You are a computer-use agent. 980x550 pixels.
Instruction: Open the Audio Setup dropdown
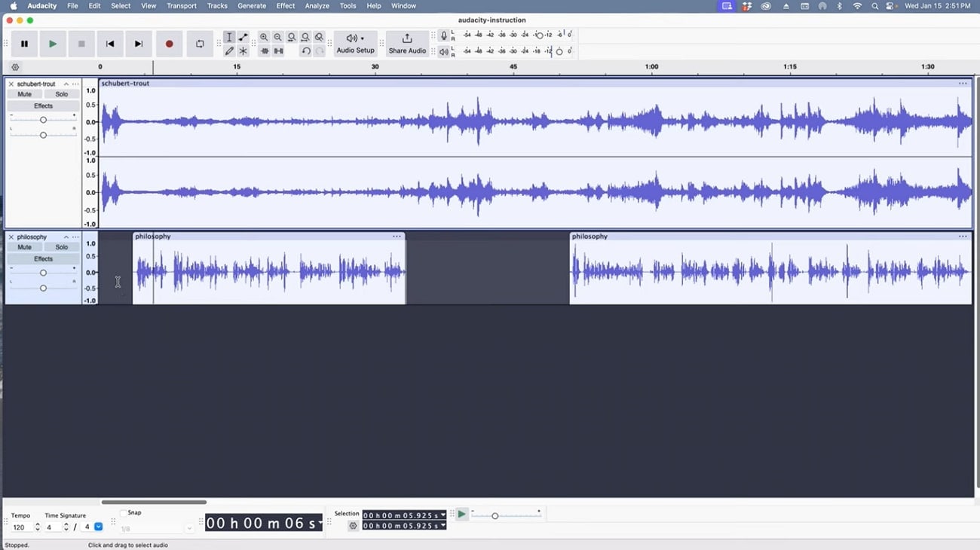pyautogui.click(x=355, y=44)
